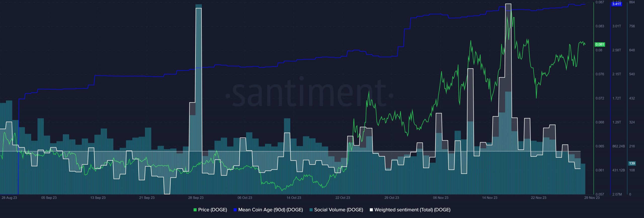Click the 29 Nov 23 date label

pos(592,198)
